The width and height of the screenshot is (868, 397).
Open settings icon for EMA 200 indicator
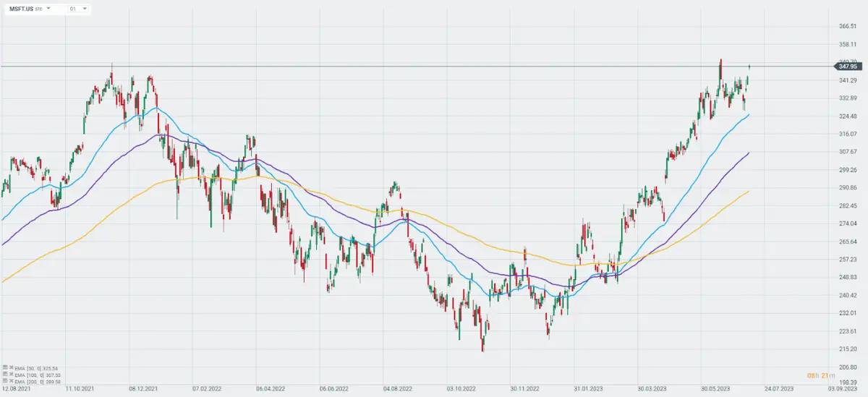[4, 380]
